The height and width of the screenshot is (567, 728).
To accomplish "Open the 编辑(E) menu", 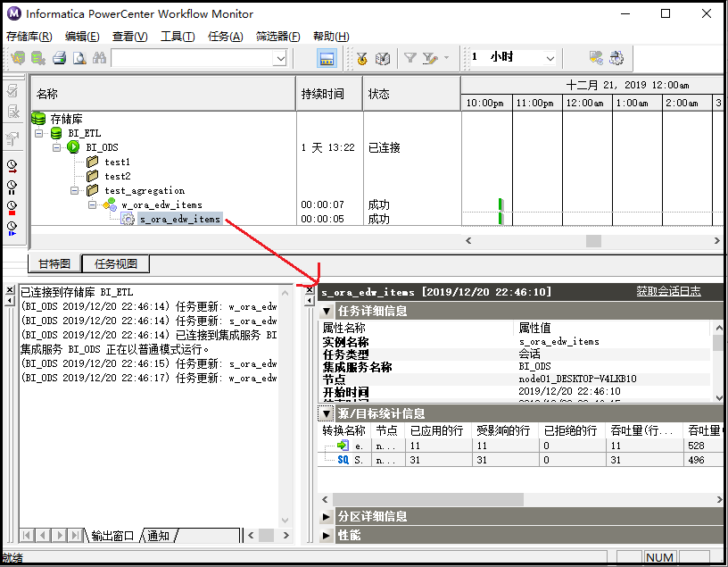I will click(82, 37).
